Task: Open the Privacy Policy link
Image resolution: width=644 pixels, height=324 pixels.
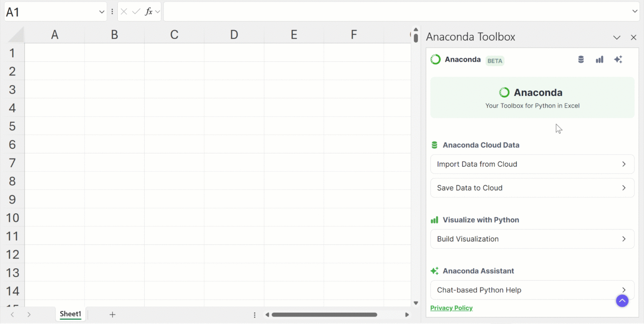Action: click(x=451, y=308)
